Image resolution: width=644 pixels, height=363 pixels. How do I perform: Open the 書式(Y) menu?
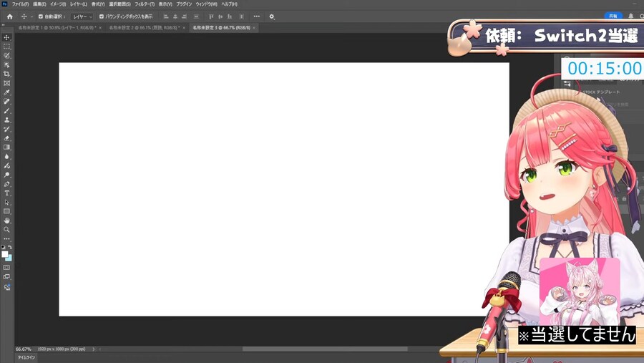tap(98, 4)
